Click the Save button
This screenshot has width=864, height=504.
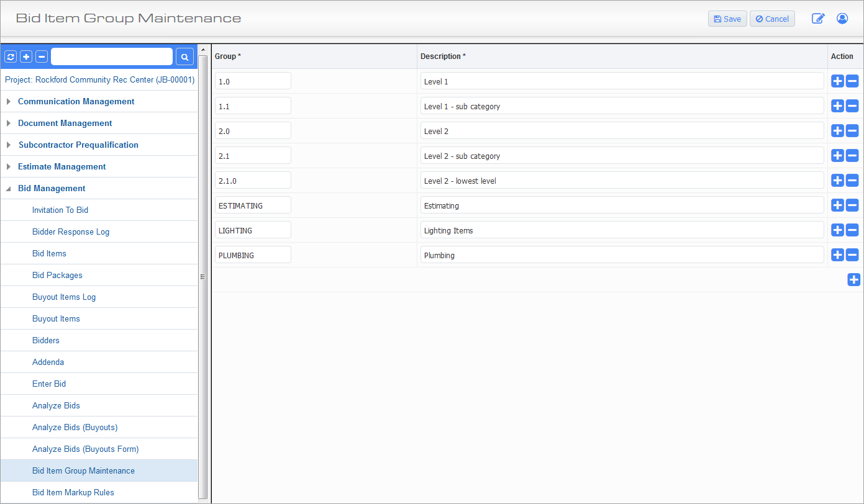[x=727, y=19]
